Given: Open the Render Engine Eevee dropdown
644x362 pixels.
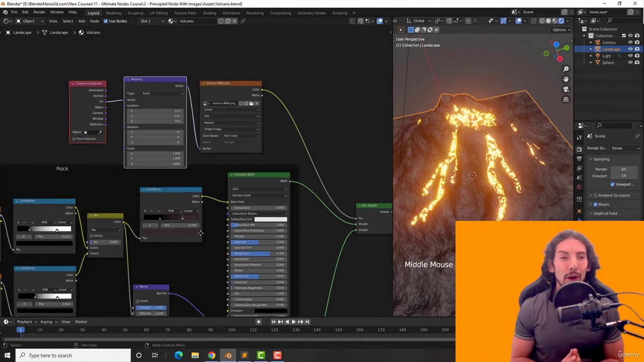Looking at the screenshot, I should point(625,148).
